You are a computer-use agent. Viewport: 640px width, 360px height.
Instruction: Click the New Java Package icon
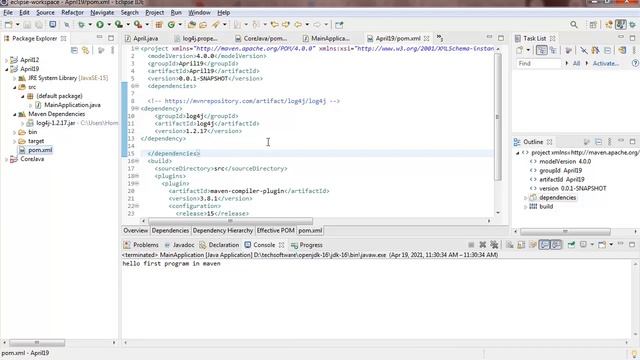click(159, 24)
